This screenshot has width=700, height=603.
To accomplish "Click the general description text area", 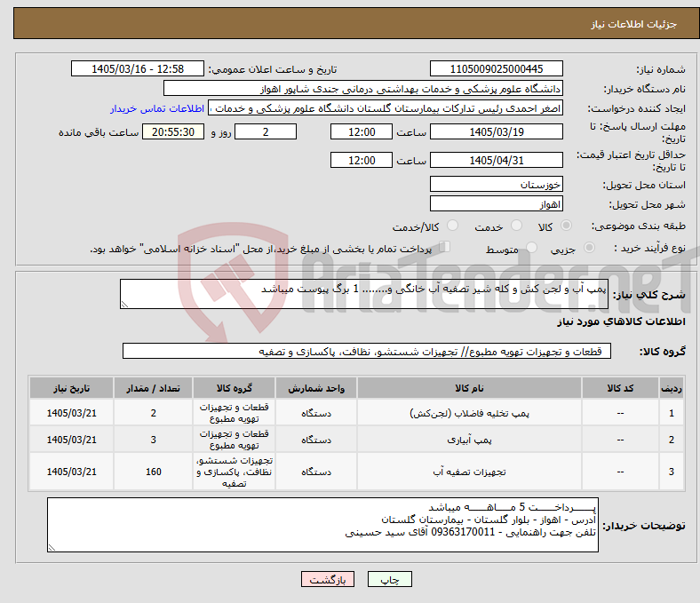I will pyautogui.click(x=364, y=294).
